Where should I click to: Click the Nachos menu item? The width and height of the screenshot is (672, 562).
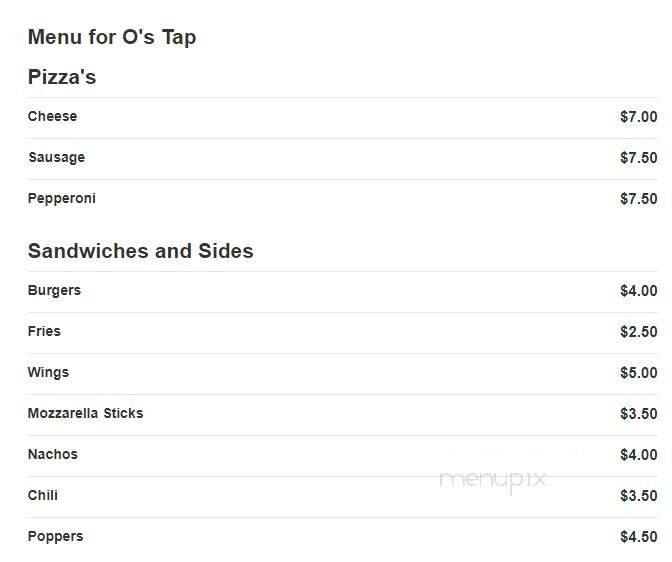point(52,454)
